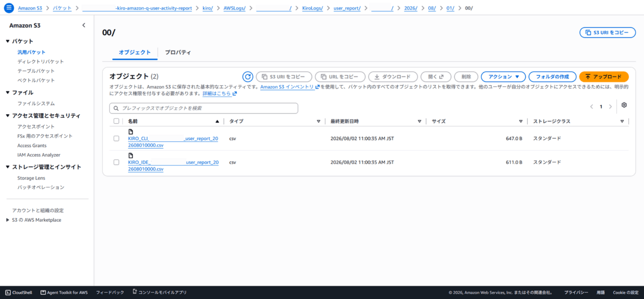
Task: Open Storage Lens in sidebar
Action: [32, 178]
